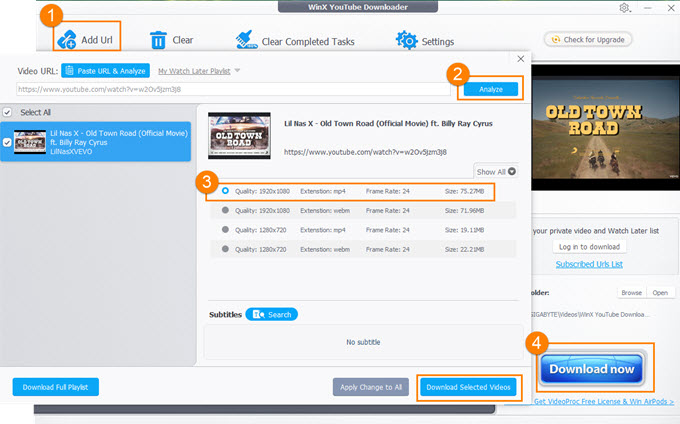The image size is (680, 424).
Task: Click the subtitle search icon in Search button
Action: pyautogui.click(x=258, y=314)
